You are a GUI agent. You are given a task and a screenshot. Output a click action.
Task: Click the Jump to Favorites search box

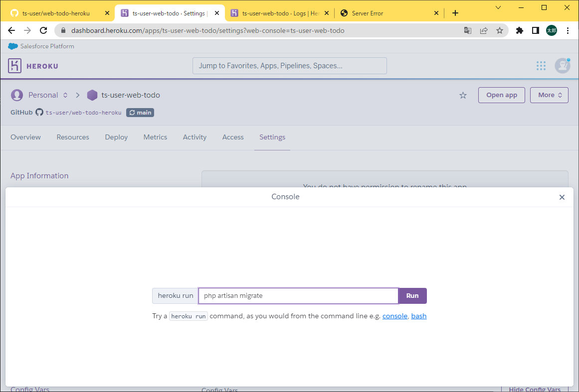coord(289,66)
